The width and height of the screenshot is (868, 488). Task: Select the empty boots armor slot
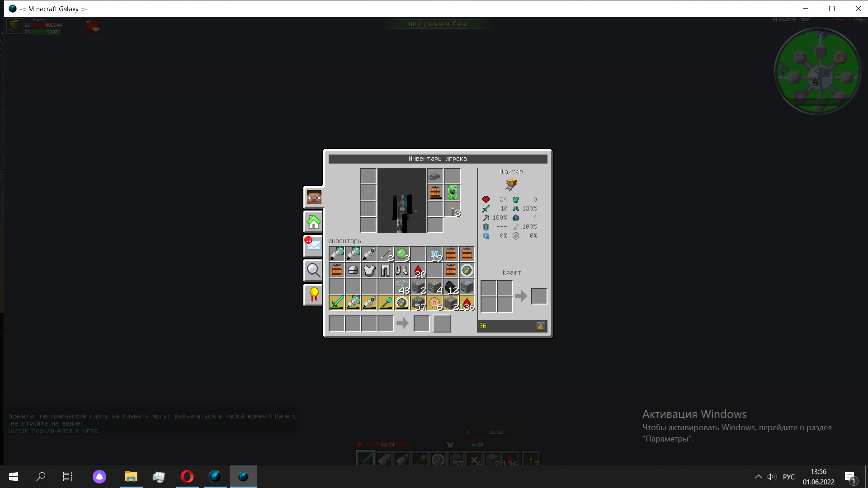point(368,225)
